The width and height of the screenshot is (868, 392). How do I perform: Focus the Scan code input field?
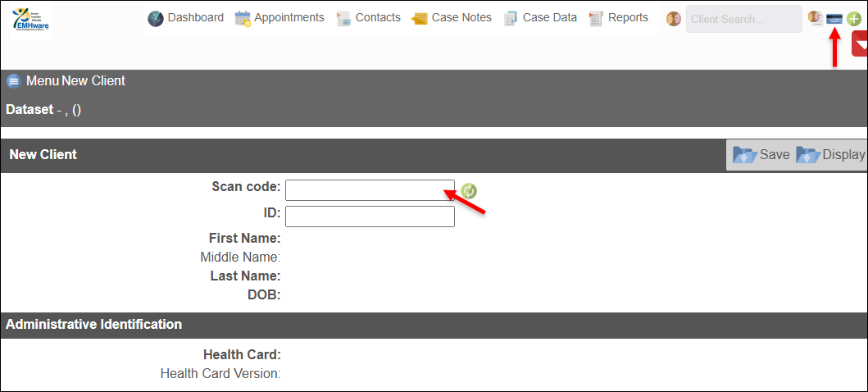tap(370, 189)
